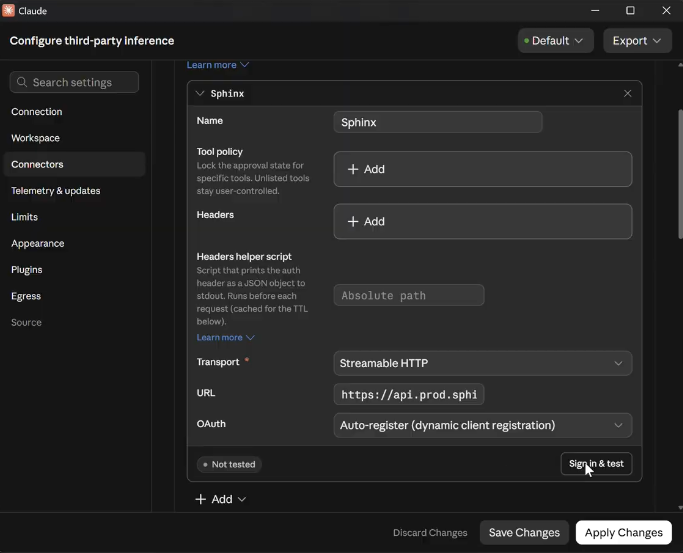
Task: Click the Sphinx section header title
Action: tap(227, 94)
